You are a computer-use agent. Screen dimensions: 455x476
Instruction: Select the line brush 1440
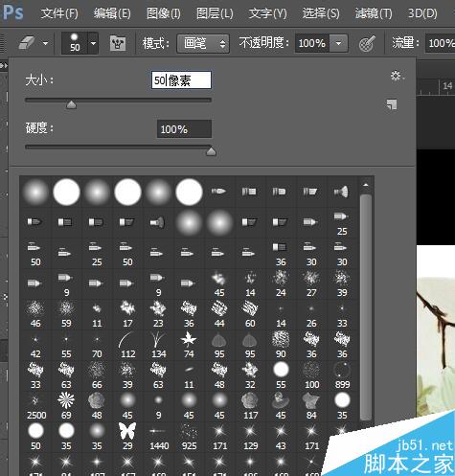(158, 436)
